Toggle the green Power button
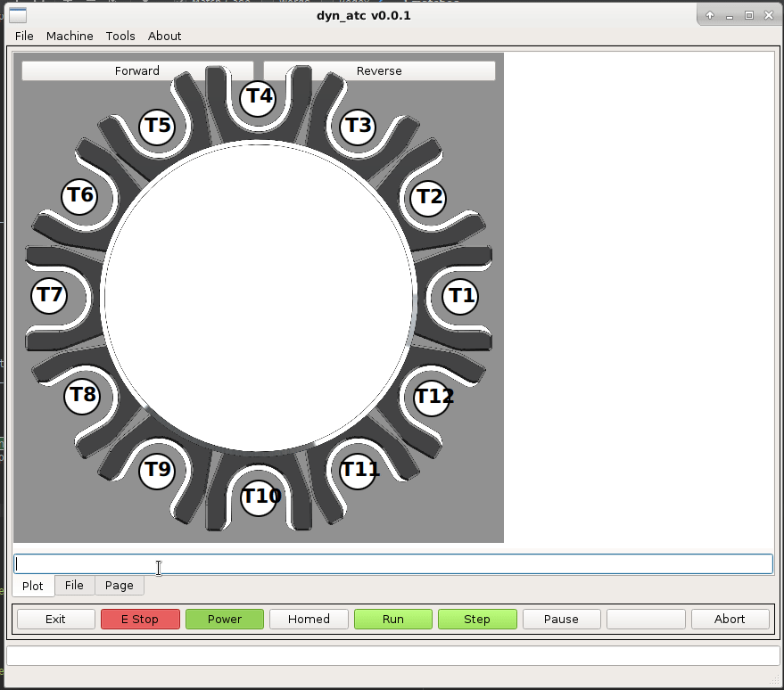Image resolution: width=784 pixels, height=690 pixels. pyautogui.click(x=225, y=619)
